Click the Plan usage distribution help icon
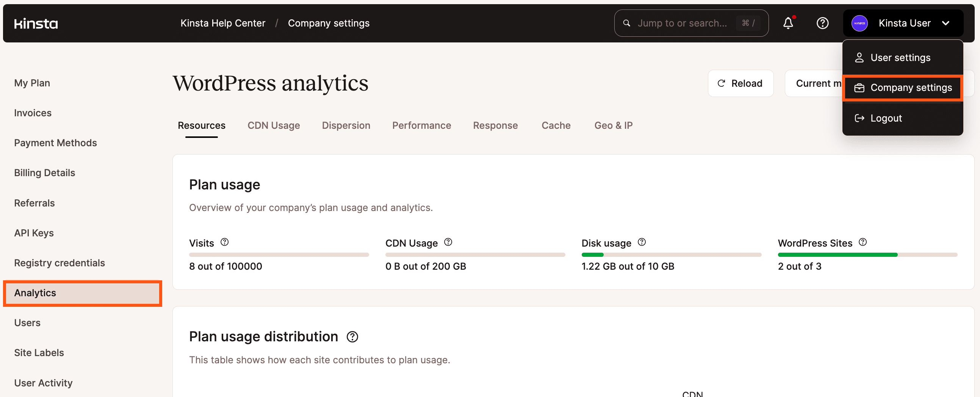This screenshot has width=980, height=397. 352,337
